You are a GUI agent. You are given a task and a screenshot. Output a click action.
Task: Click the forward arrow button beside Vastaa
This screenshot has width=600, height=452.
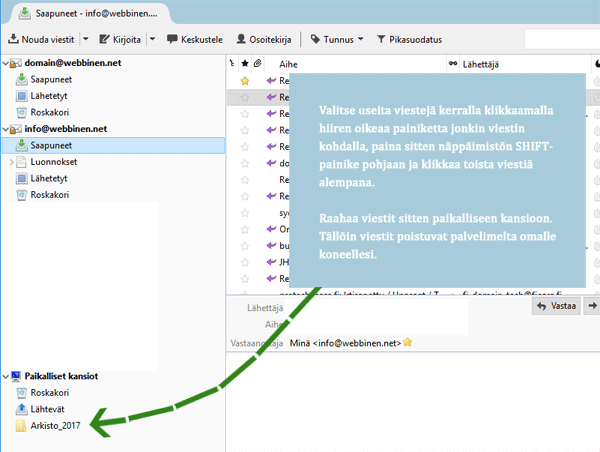pyautogui.click(x=592, y=306)
